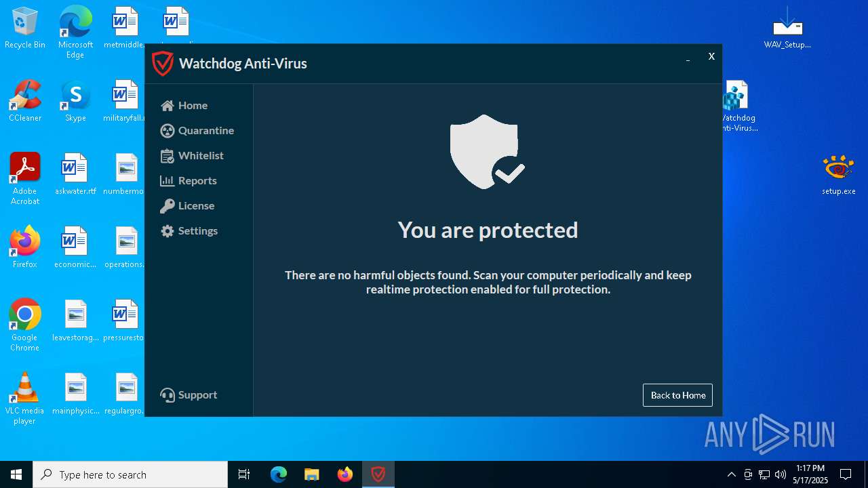Open Firefox from the taskbar

point(345,474)
